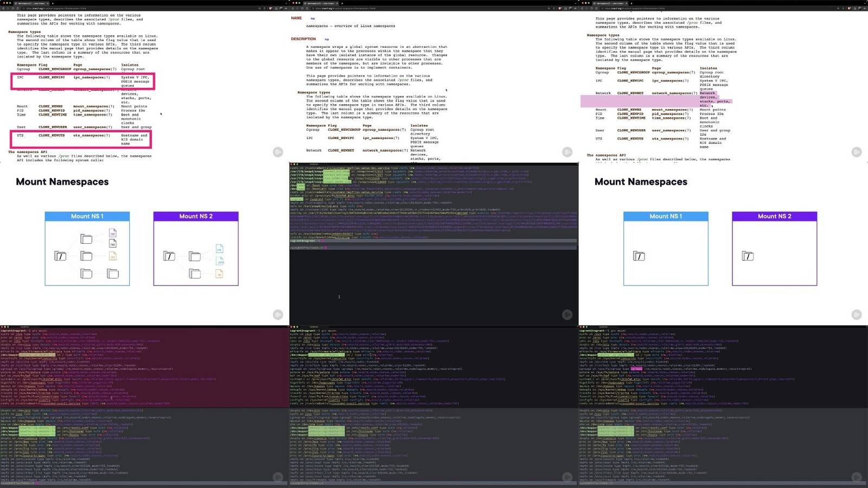
Task: Open mount_namespaces(7) link in the pink-boxed man page
Action: [x=94, y=106]
